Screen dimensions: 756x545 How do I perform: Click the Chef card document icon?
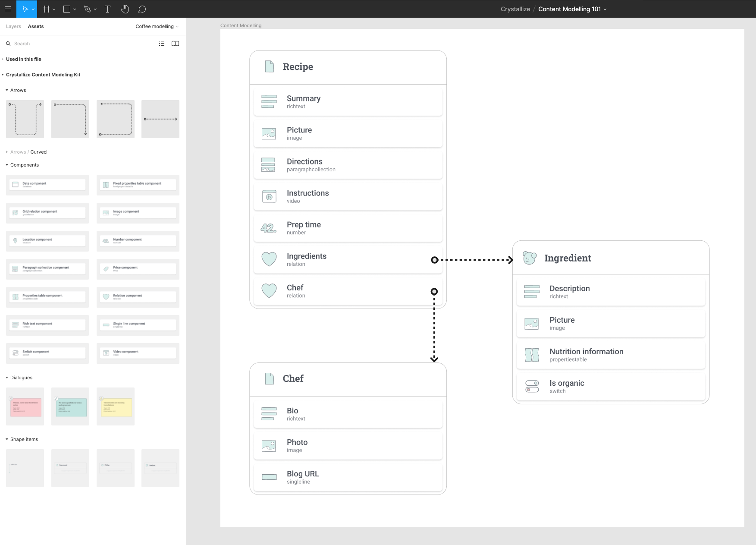point(270,378)
